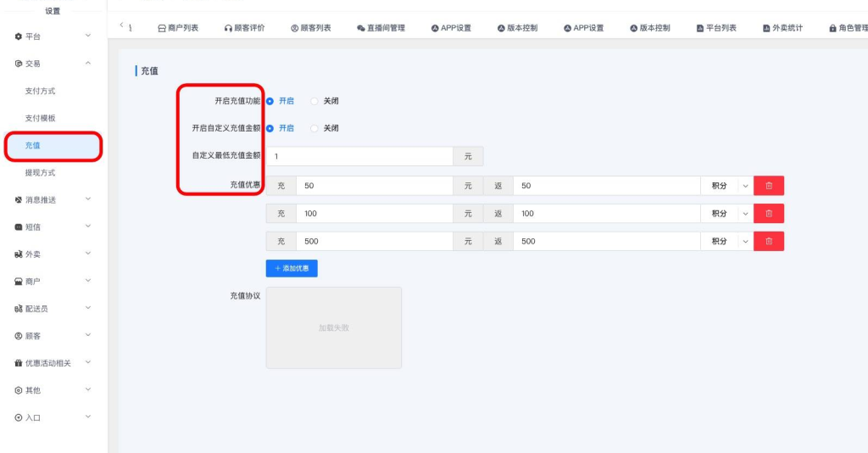
Task: Open 支付方式 in the sidebar
Action: (x=40, y=91)
